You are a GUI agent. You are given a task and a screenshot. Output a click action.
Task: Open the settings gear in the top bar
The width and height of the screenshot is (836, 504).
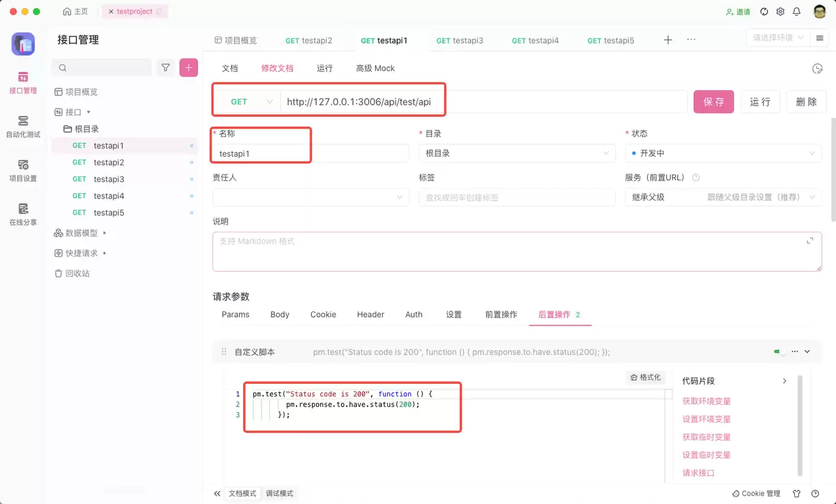pyautogui.click(x=780, y=12)
